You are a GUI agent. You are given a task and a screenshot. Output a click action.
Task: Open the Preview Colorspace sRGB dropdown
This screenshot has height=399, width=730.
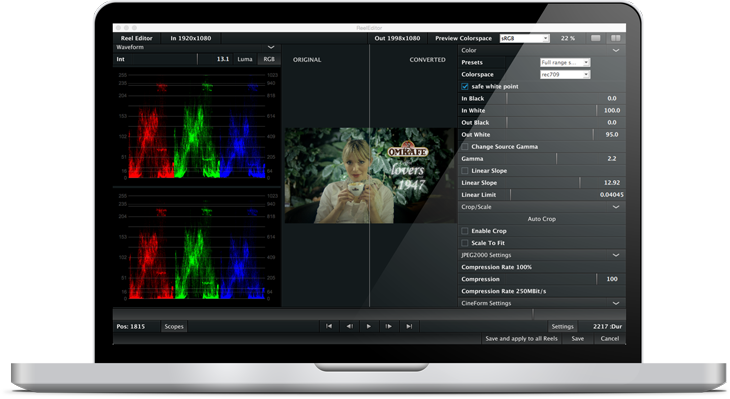[x=525, y=38]
